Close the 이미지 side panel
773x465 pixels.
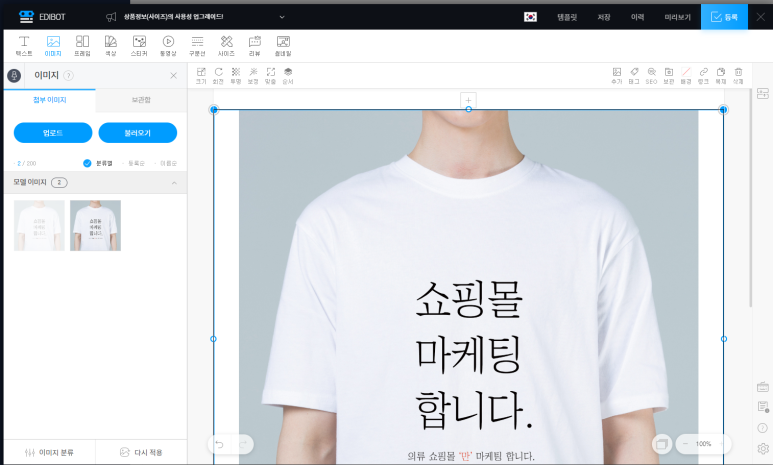point(174,75)
